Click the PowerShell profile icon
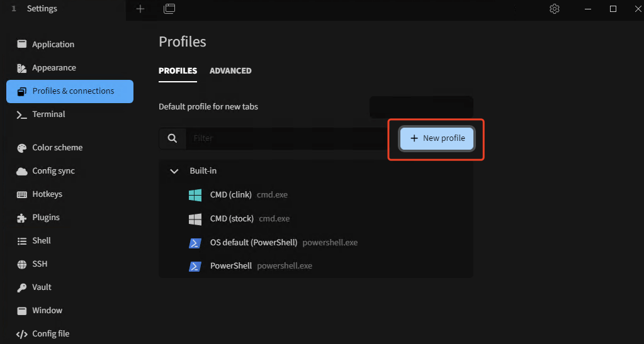The image size is (644, 344). (195, 266)
